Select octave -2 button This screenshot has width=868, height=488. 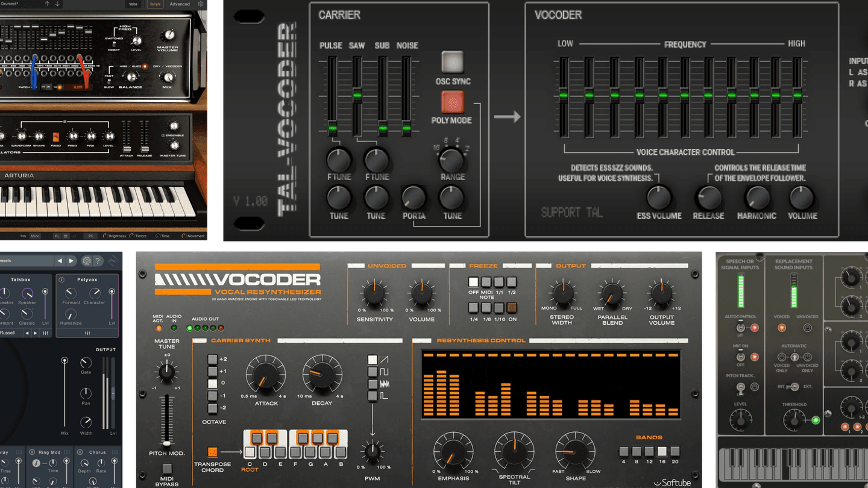click(x=212, y=408)
